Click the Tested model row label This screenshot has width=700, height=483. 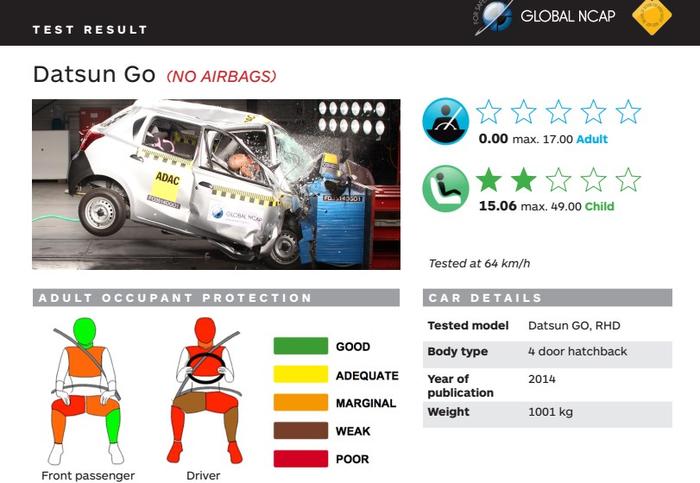[468, 325]
